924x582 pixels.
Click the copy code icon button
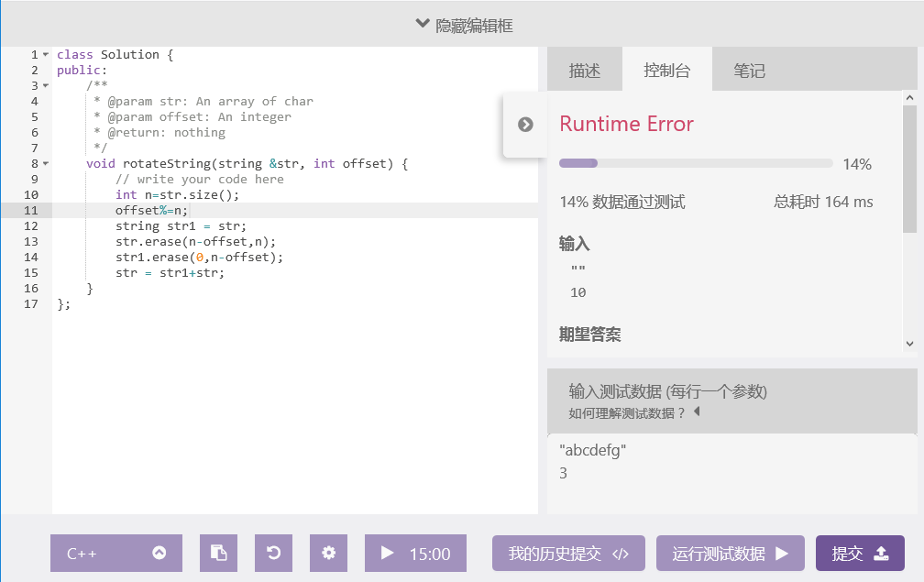pyautogui.click(x=218, y=554)
